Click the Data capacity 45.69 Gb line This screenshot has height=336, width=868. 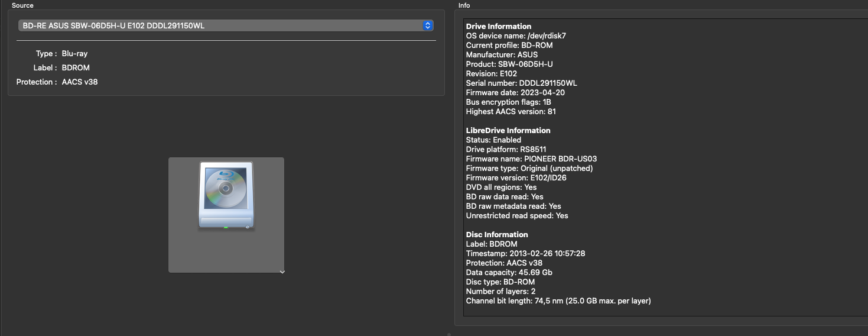tap(509, 273)
